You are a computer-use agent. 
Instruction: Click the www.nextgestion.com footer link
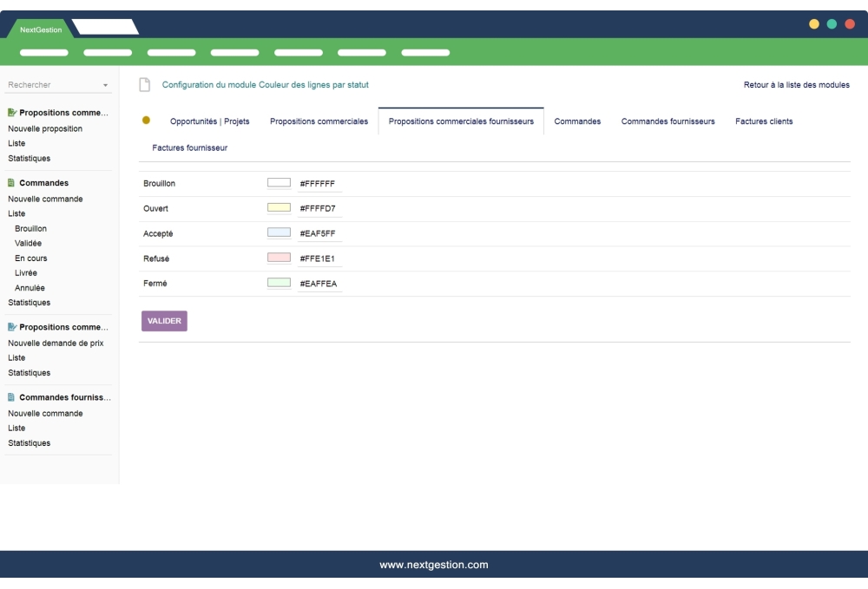[434, 564]
